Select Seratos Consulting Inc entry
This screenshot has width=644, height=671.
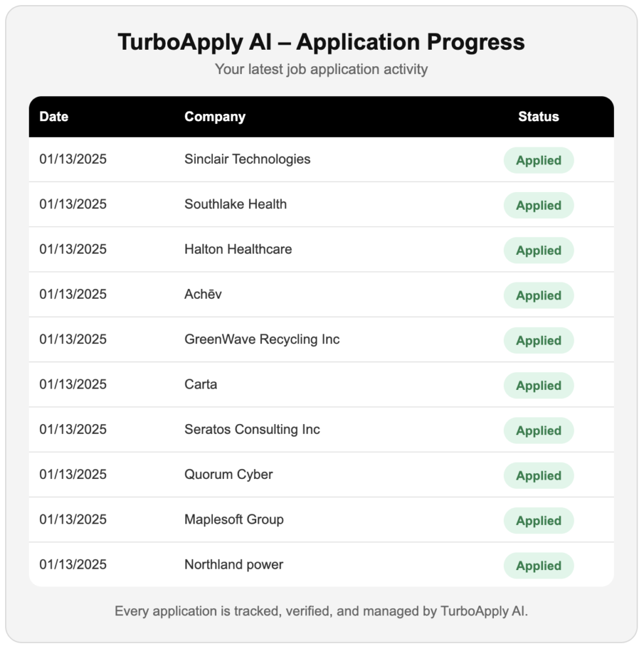tap(252, 430)
